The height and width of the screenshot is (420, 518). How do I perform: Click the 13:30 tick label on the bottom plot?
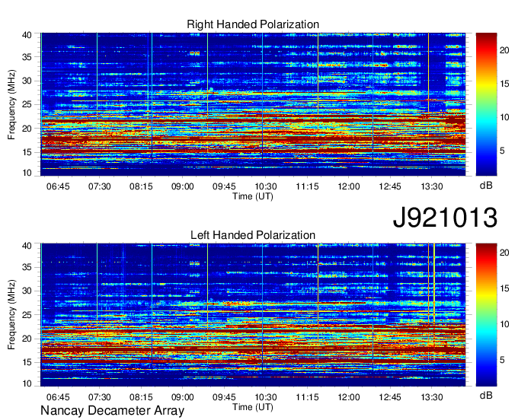(x=431, y=397)
